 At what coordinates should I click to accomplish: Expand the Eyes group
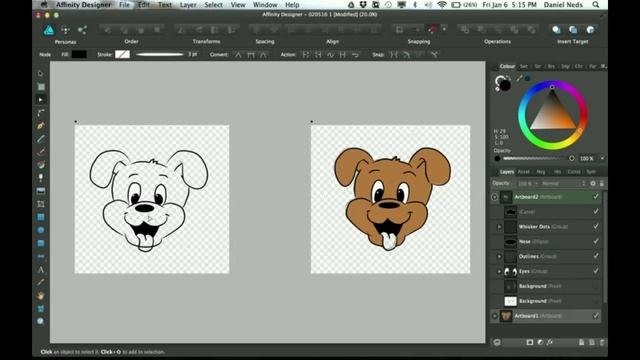tap(499, 271)
